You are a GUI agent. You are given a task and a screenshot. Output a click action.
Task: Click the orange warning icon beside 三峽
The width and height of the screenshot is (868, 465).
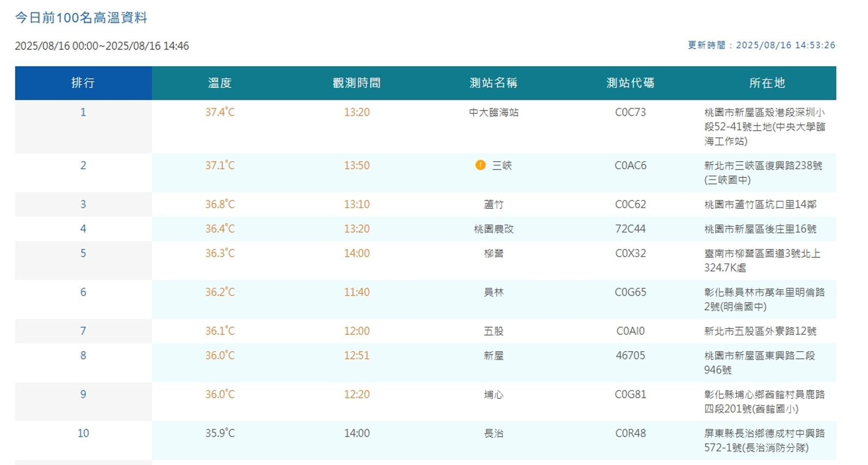(x=480, y=165)
